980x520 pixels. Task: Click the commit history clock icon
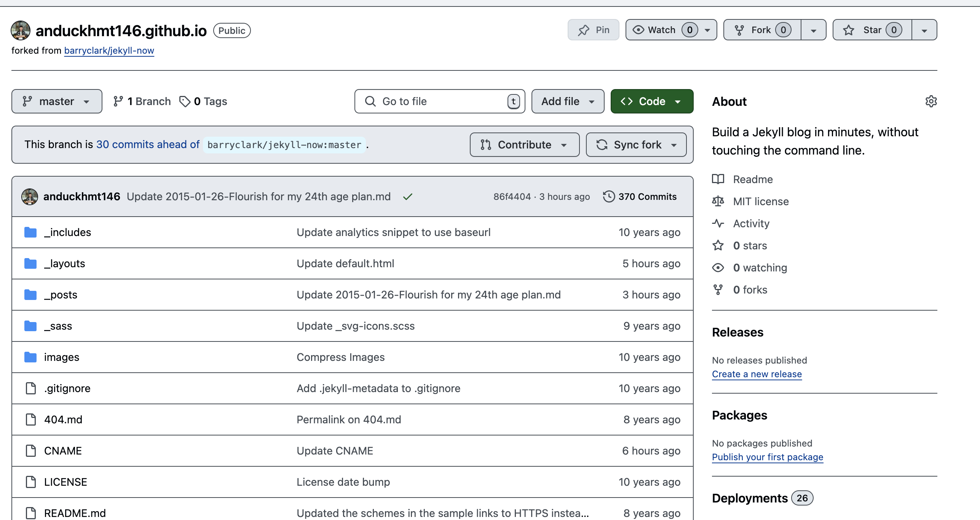(x=609, y=196)
